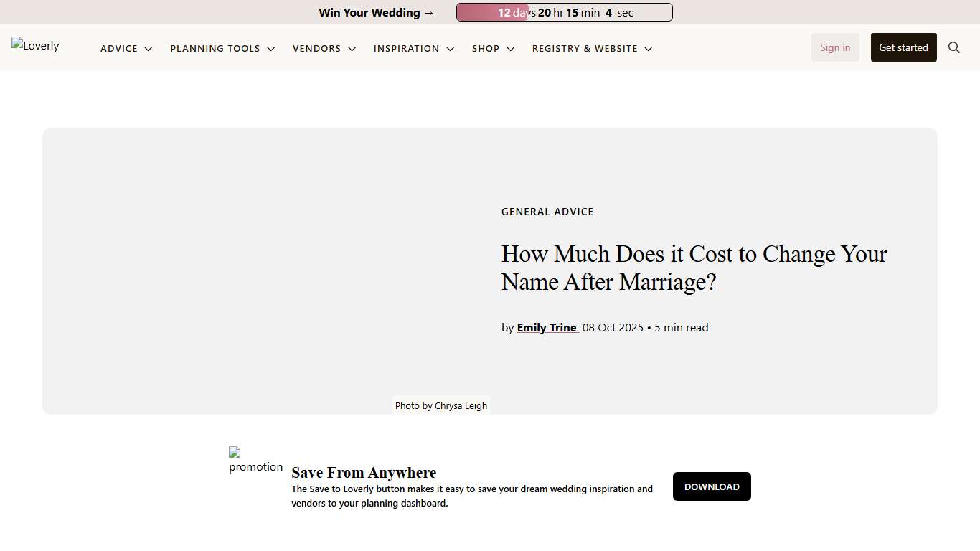Select the ADVICE menu item
This screenshot has height=551, width=980.
pyautogui.click(x=119, y=48)
